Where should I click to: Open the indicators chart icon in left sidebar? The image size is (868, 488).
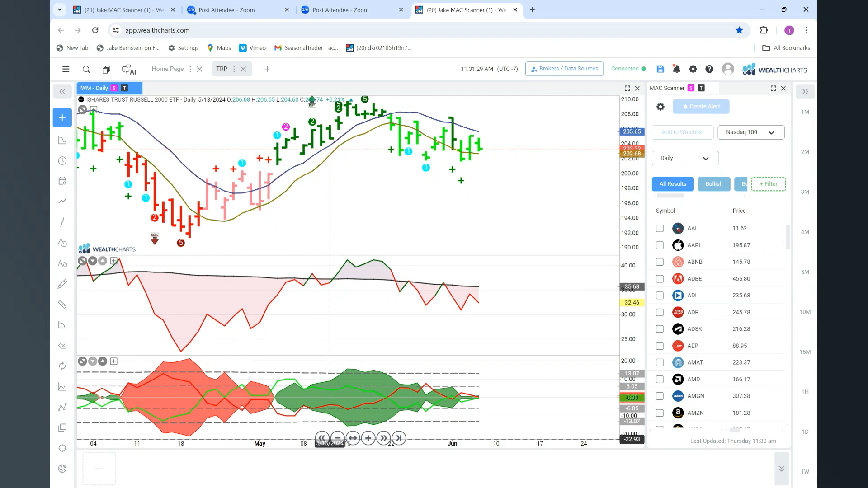(62, 140)
